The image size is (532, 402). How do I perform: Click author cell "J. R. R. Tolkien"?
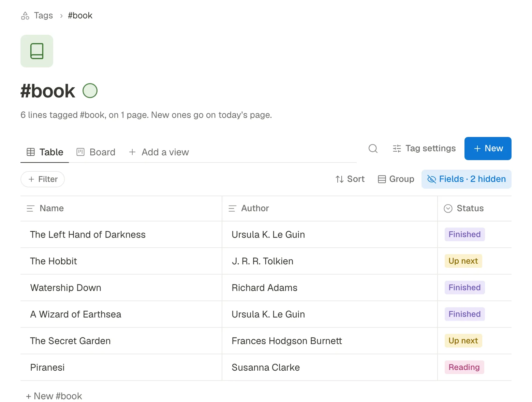coord(330,261)
